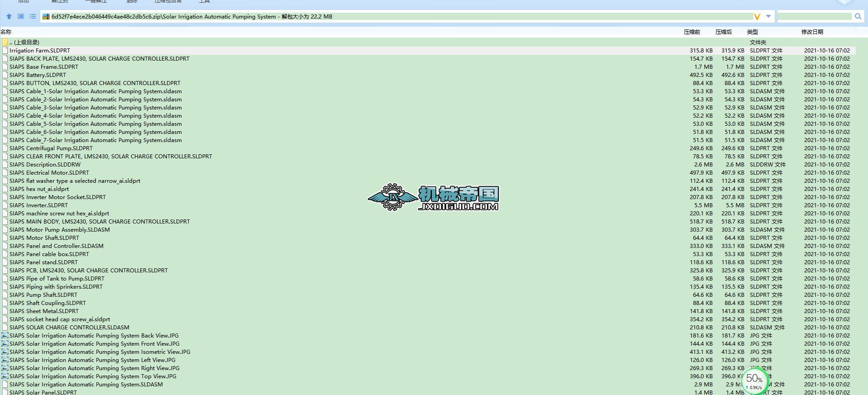Sort by the 压缩后 column header
Image resolution: width=868 pixels, height=395 pixels.
[723, 32]
